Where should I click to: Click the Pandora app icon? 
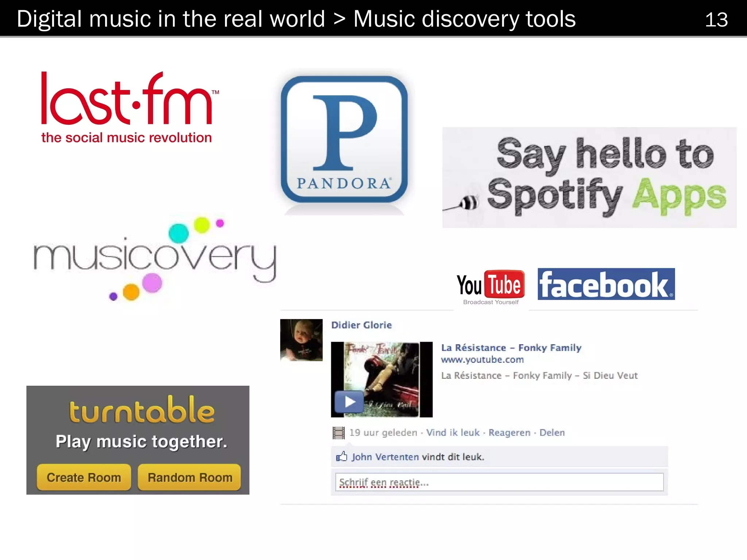[x=344, y=139]
